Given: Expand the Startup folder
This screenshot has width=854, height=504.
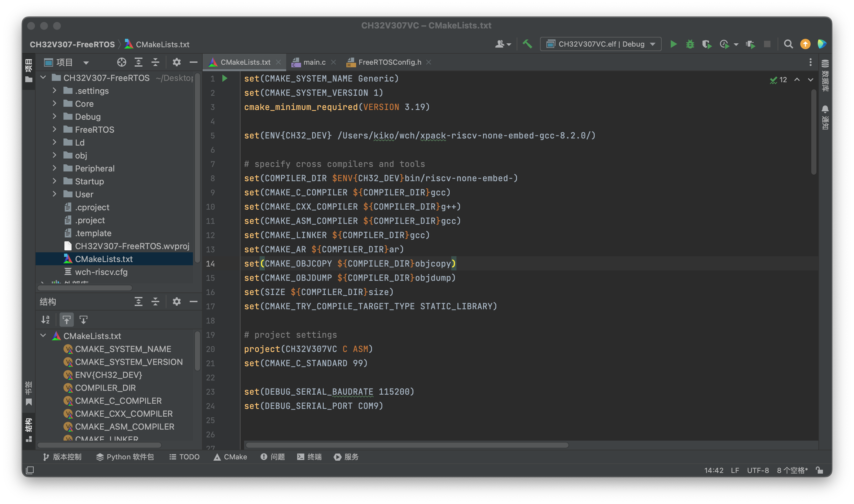Looking at the screenshot, I should point(54,181).
